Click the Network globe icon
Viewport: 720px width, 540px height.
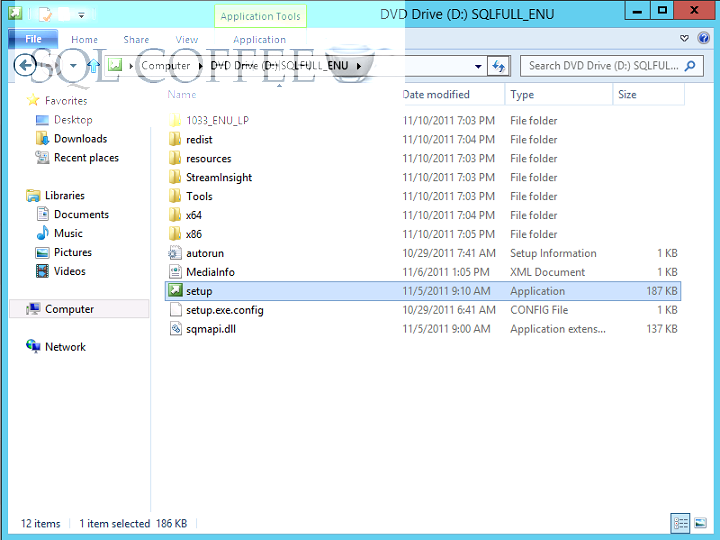33,346
